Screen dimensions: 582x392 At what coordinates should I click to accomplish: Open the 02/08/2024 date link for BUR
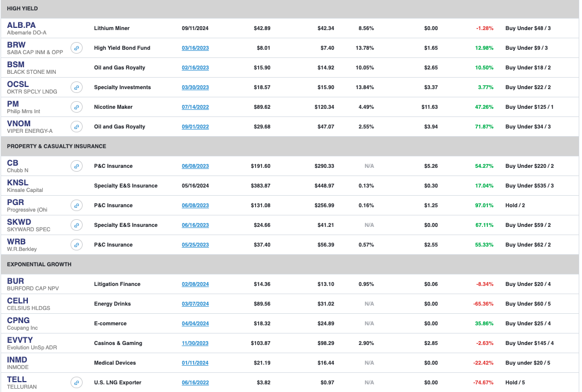pyautogui.click(x=195, y=284)
